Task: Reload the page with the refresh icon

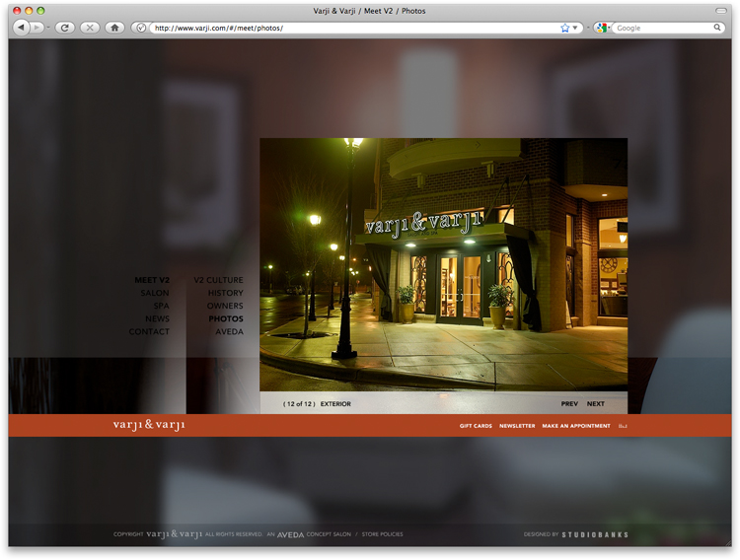Action: click(65, 28)
